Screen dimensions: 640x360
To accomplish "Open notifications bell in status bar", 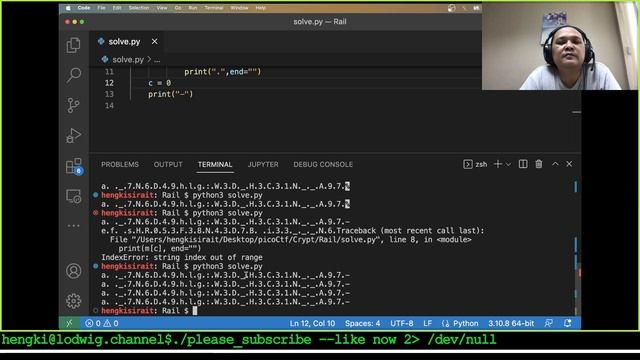I will (567, 323).
